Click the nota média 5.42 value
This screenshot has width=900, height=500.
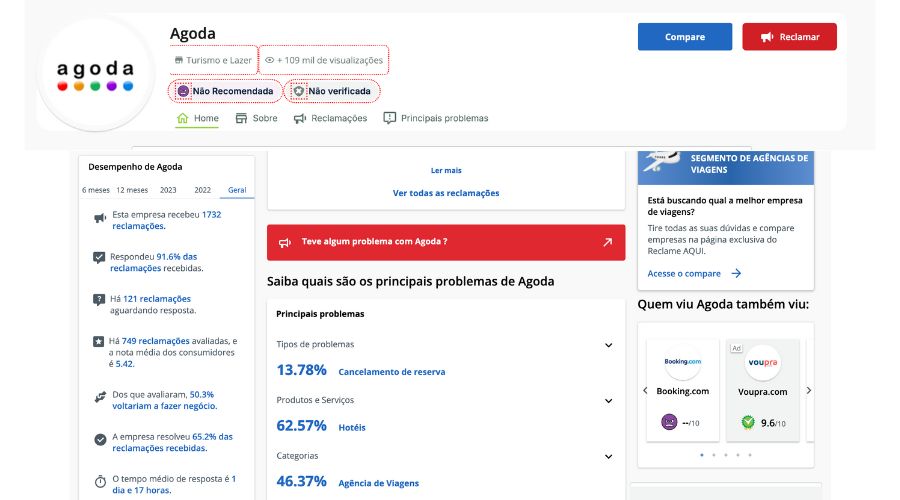[x=124, y=364]
